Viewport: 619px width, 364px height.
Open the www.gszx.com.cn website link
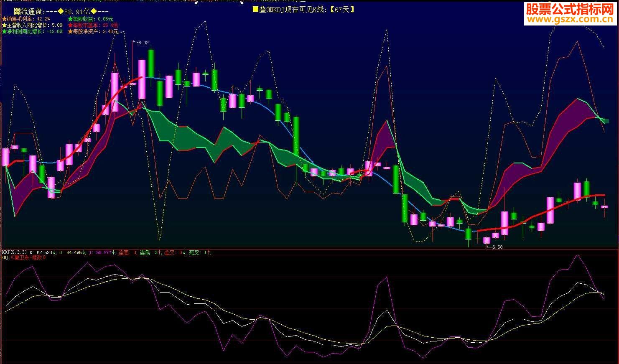[x=570, y=19]
